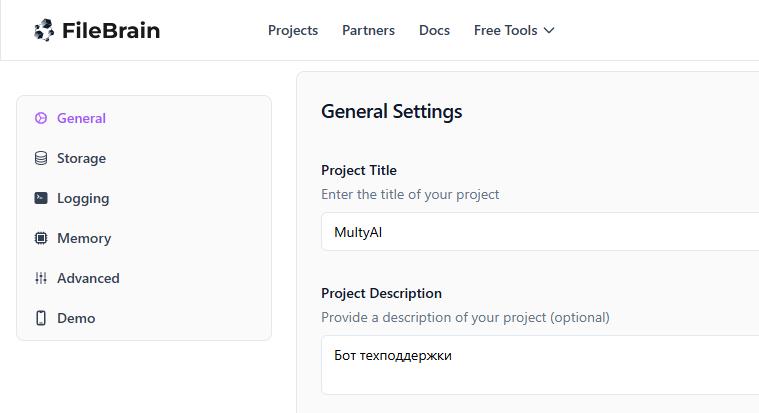Screen dimensions: 759x413
Task: Show the Advanced settings section
Action: [x=144, y=278]
